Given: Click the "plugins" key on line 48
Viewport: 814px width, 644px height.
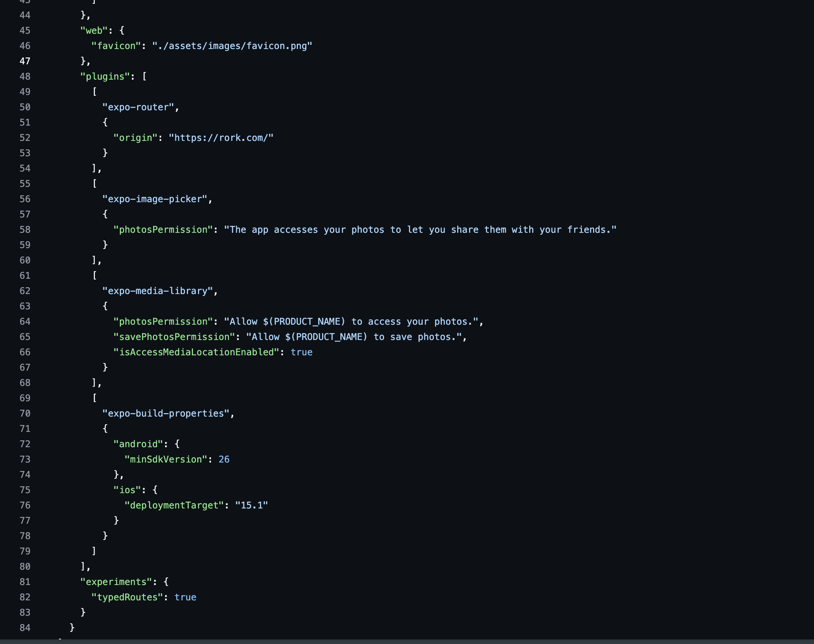Looking at the screenshot, I should [106, 76].
